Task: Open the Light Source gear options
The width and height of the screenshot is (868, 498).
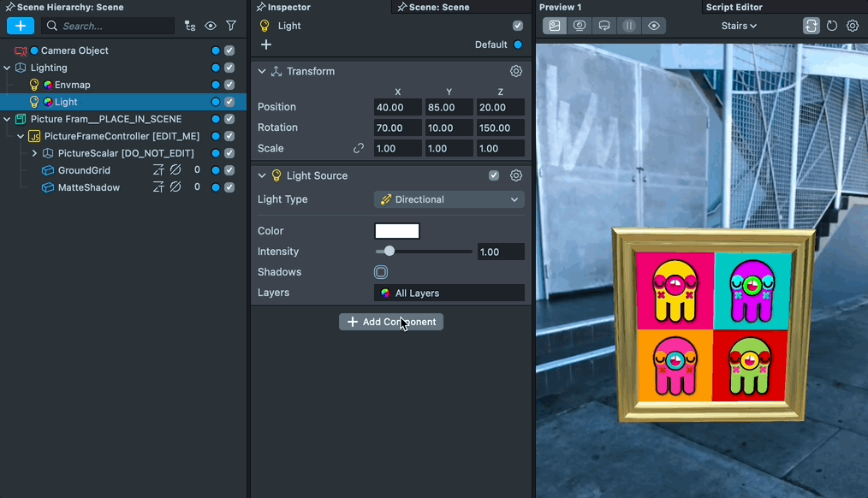Action: click(x=516, y=175)
